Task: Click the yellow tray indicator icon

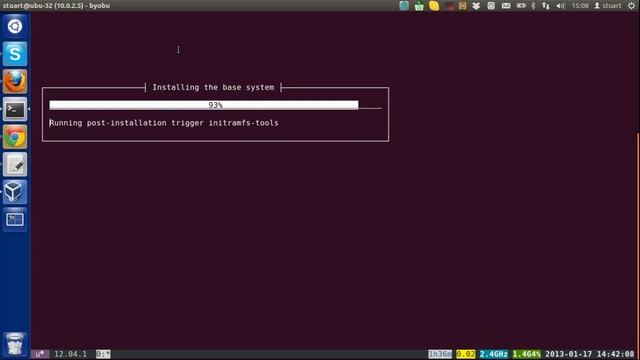Action: (434, 6)
